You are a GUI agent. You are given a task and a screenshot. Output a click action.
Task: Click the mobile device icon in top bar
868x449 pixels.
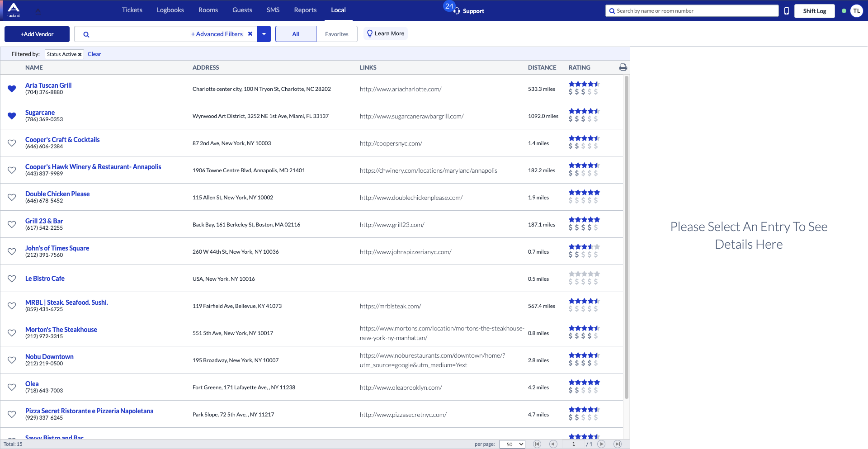pos(786,11)
